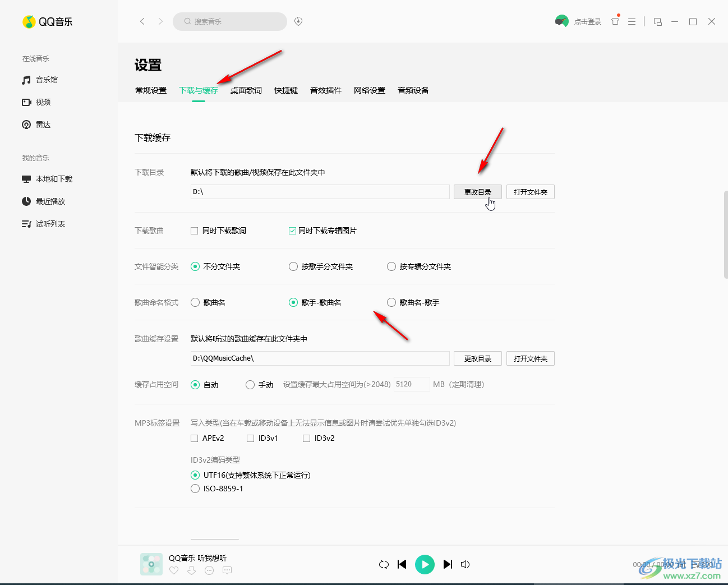Uncheck 同时下载专辑图片 checkbox
Image resolution: width=728 pixels, height=585 pixels.
[292, 231]
